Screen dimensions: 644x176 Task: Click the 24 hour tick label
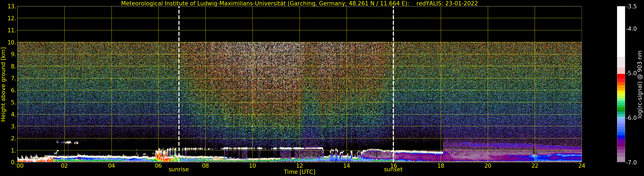click(x=582, y=166)
